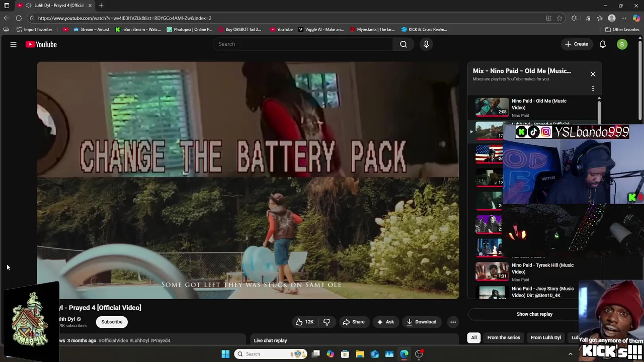
Task: Open Edge settings and more menu
Action: [624, 18]
